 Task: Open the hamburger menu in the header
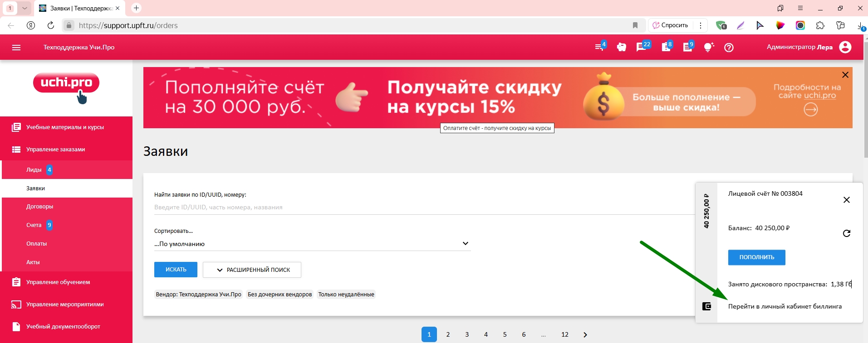coord(16,47)
